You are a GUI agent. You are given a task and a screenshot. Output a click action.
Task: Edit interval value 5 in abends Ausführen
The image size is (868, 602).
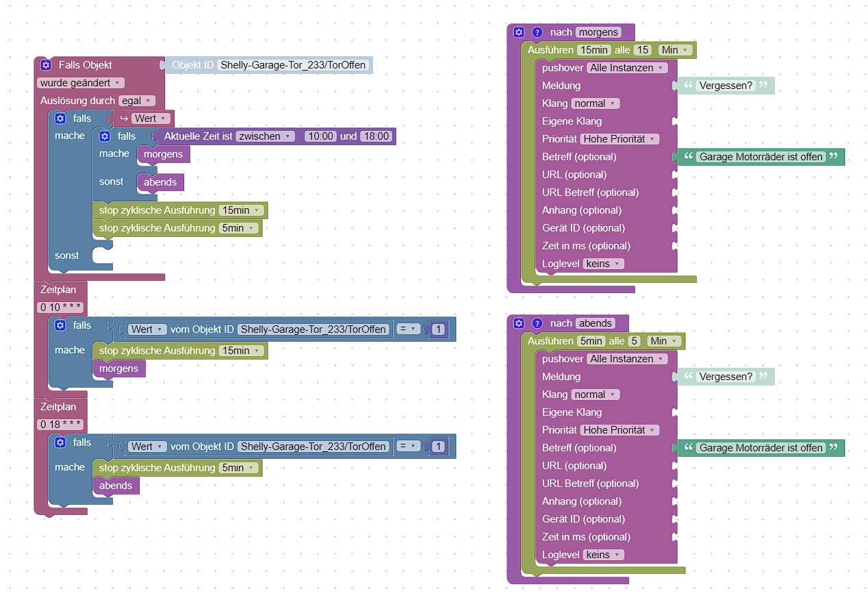point(634,341)
